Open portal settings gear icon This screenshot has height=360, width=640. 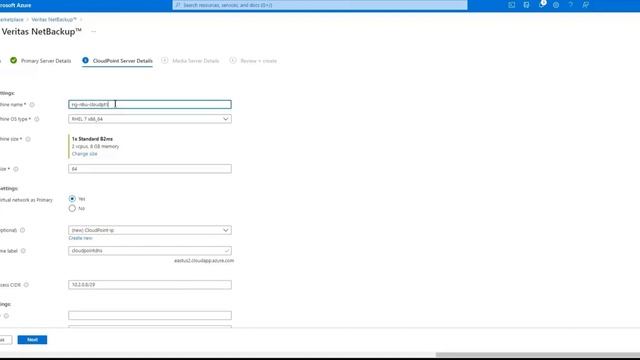tap(556, 5)
